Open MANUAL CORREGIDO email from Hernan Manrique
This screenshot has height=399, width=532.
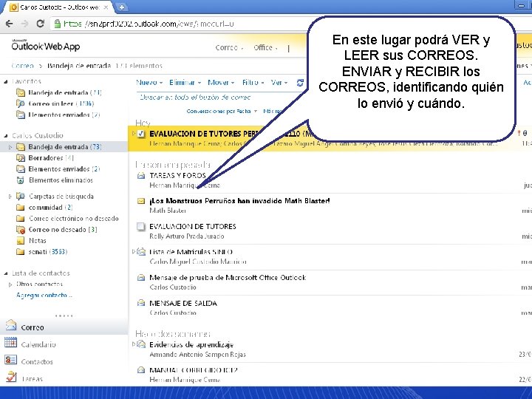coord(329,375)
